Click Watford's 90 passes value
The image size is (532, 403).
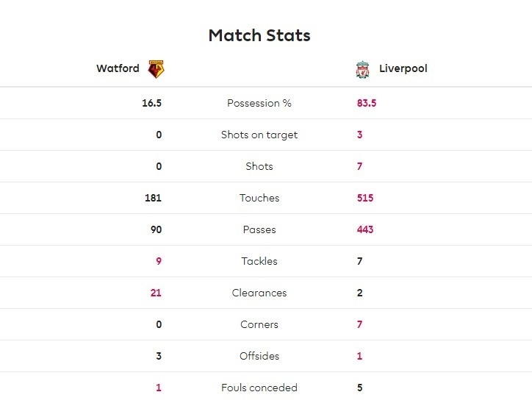[154, 229]
